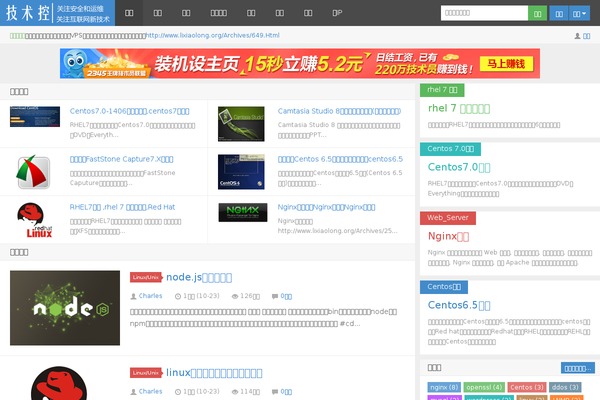The height and width of the screenshot is (400, 600).
Task: Select the teal Centos 7.0 sidebar label
Action: tap(450, 149)
